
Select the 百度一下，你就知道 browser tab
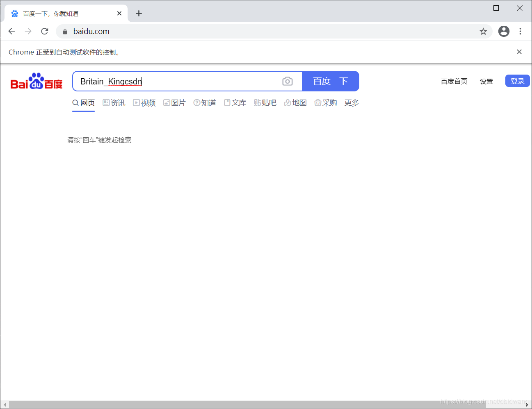point(66,14)
